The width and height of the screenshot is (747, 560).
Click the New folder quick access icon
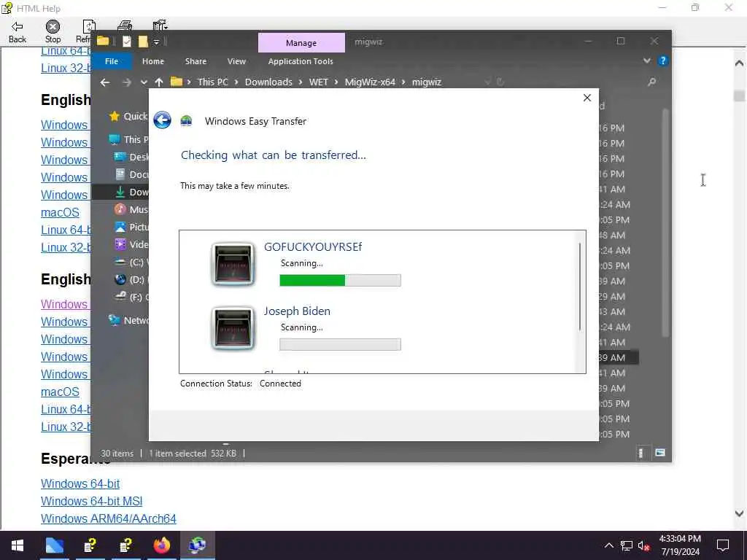(143, 42)
